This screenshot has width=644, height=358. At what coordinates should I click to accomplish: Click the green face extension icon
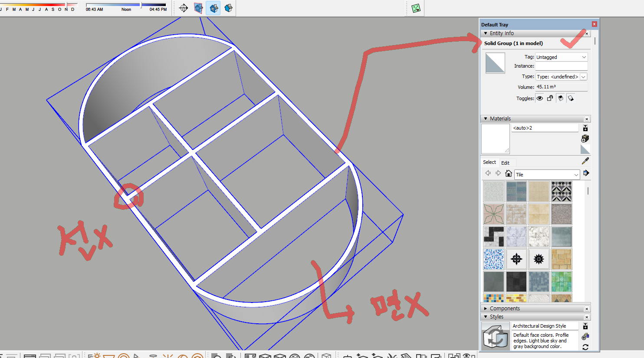[x=416, y=8]
